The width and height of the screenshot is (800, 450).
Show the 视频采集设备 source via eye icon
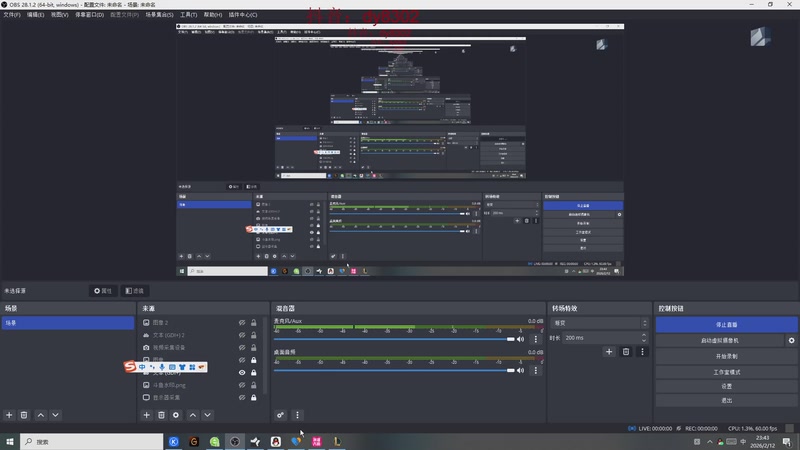(x=242, y=347)
